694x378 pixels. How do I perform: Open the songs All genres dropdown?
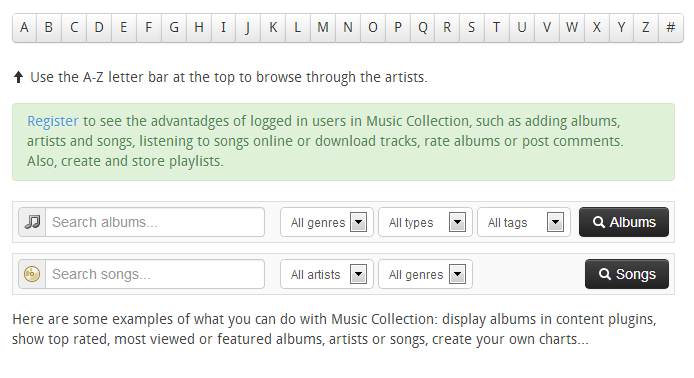pos(425,274)
